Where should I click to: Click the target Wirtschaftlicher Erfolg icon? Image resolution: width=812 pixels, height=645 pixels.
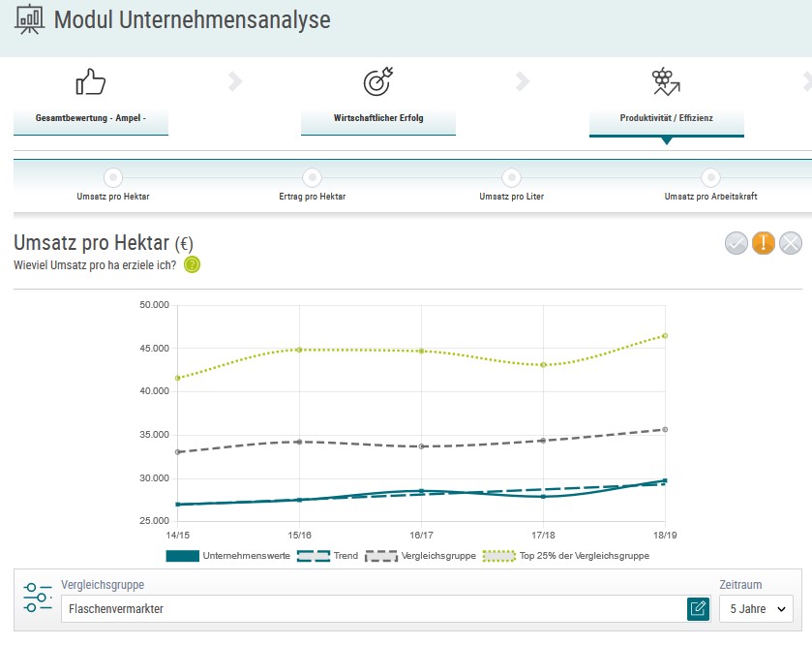pos(377,82)
